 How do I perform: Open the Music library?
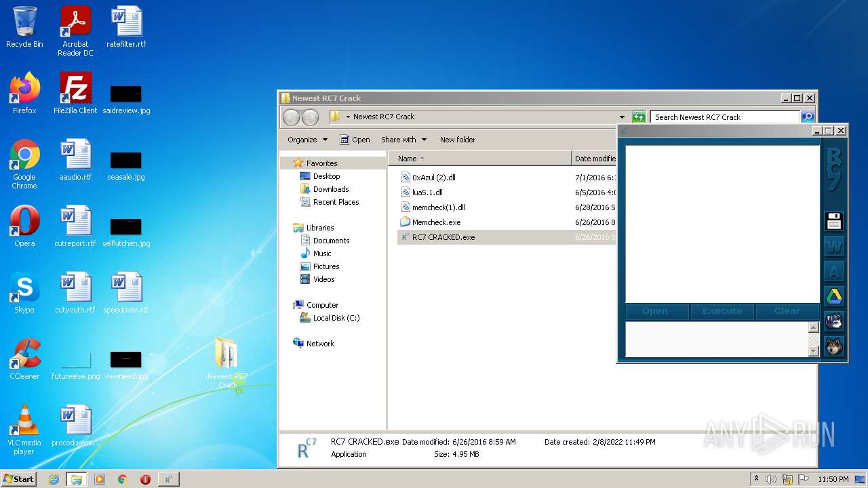point(322,253)
